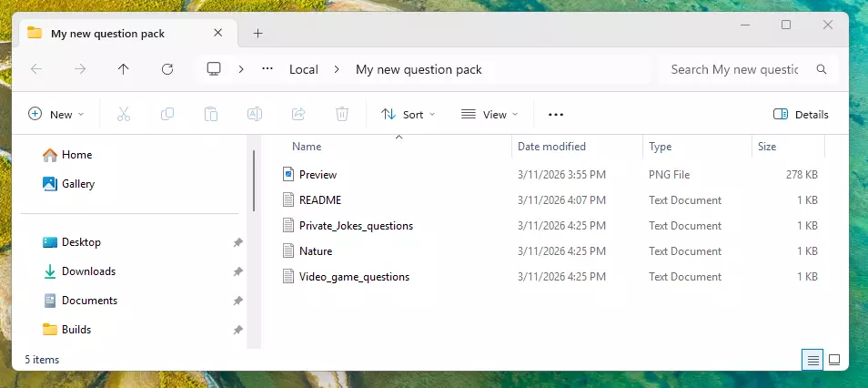The image size is (868, 388).
Task: Go back with the left arrow
Action: [x=36, y=69]
